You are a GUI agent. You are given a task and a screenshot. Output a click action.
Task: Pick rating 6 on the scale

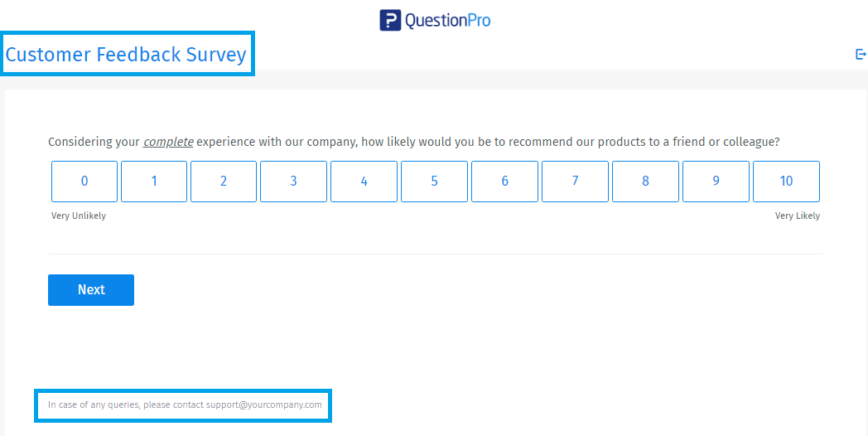[504, 182]
